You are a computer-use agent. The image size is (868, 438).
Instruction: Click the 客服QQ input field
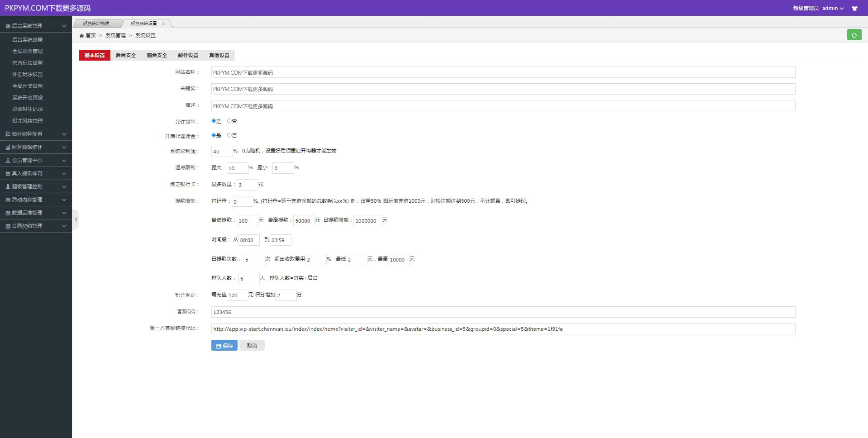(503, 312)
